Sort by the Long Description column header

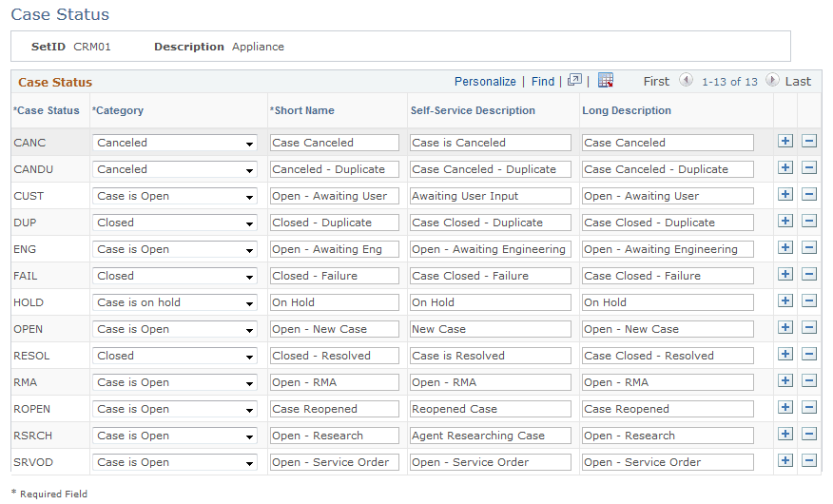point(627,110)
